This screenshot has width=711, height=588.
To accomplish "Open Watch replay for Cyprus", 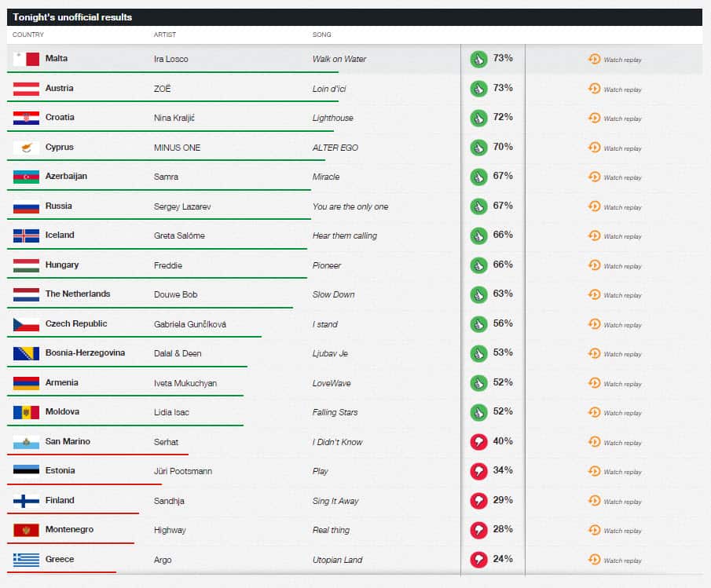I will pos(621,148).
